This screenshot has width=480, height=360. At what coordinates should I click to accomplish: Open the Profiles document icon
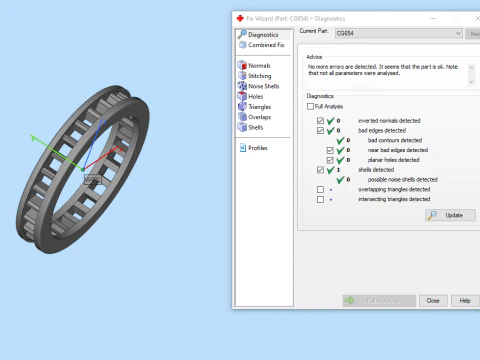coord(243,148)
